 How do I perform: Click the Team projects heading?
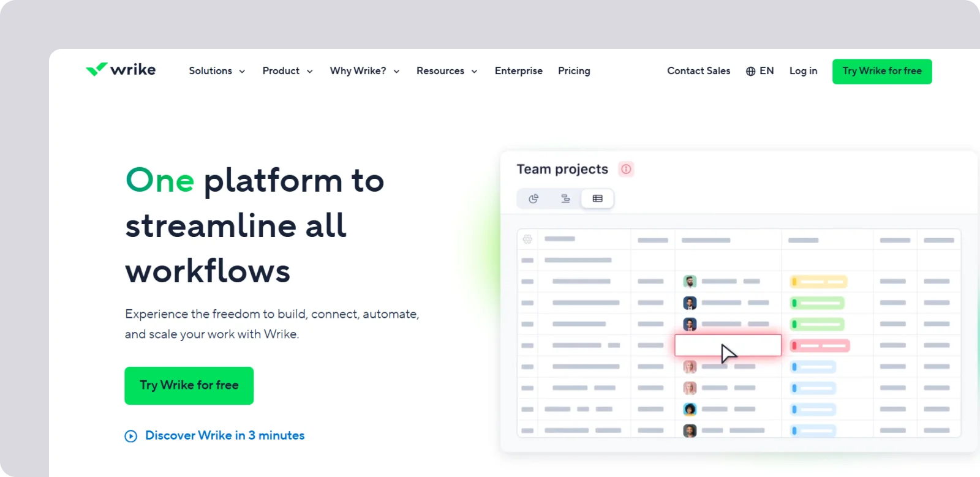[562, 169]
